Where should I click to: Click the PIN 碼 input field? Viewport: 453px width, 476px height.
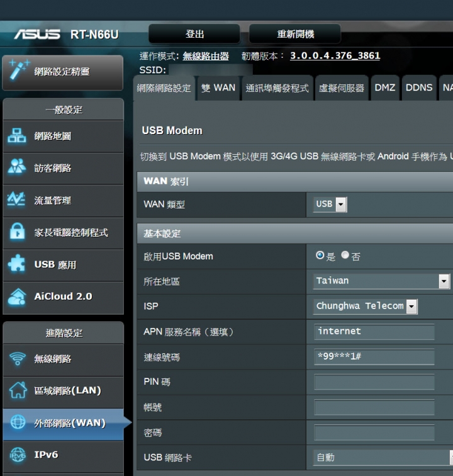(x=374, y=382)
